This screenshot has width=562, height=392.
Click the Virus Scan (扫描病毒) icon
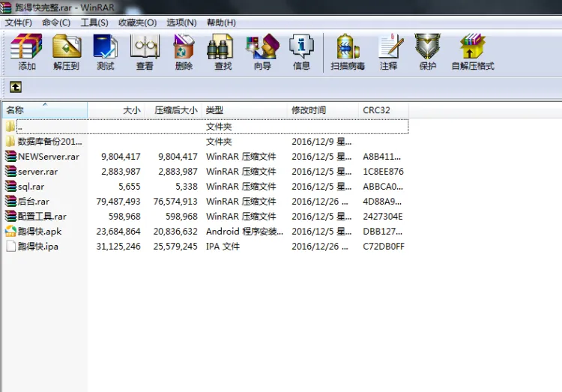coord(348,46)
